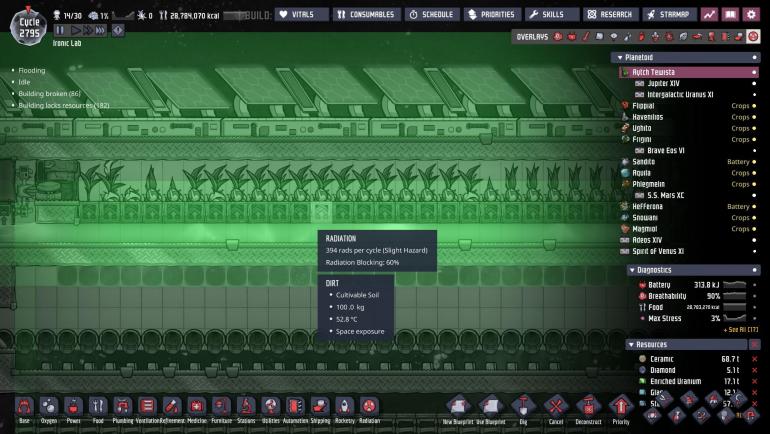Open the Power build menu
Viewport: 770px width, 434px height.
(73, 408)
